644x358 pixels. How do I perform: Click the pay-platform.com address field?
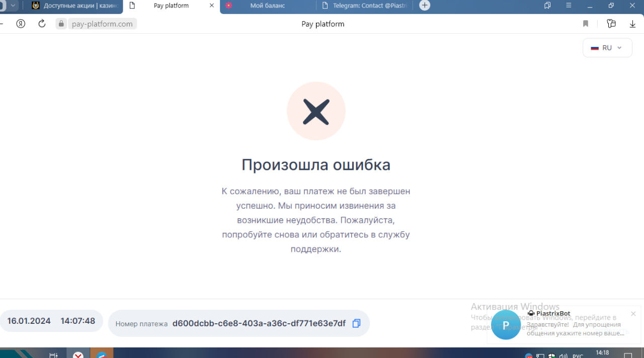tap(102, 24)
